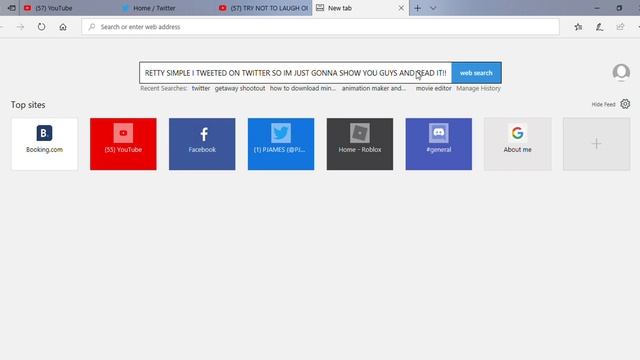
Task: Open the Booking.com top site tile
Action: tap(44, 144)
